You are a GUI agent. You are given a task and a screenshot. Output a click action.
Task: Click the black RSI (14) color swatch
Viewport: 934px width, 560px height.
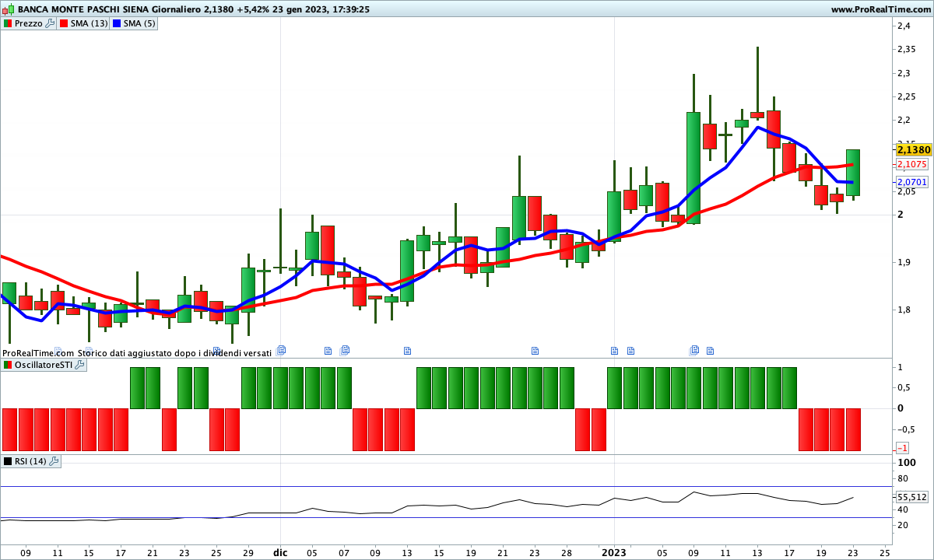point(7,461)
